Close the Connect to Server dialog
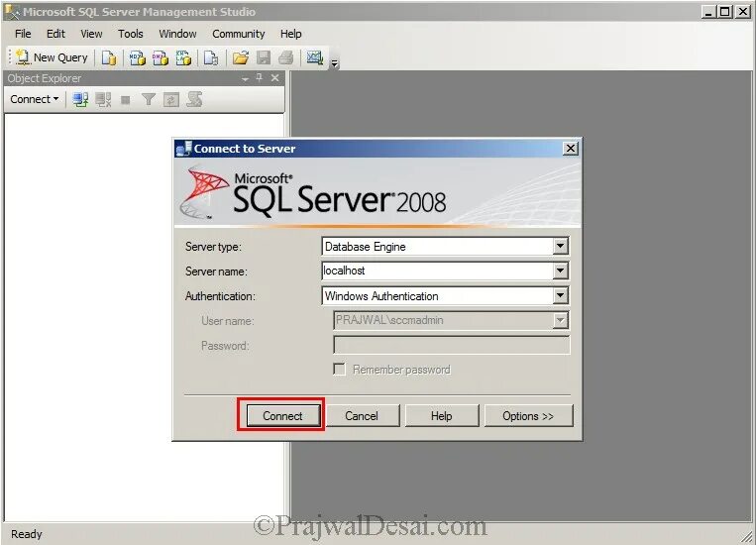 coord(571,149)
